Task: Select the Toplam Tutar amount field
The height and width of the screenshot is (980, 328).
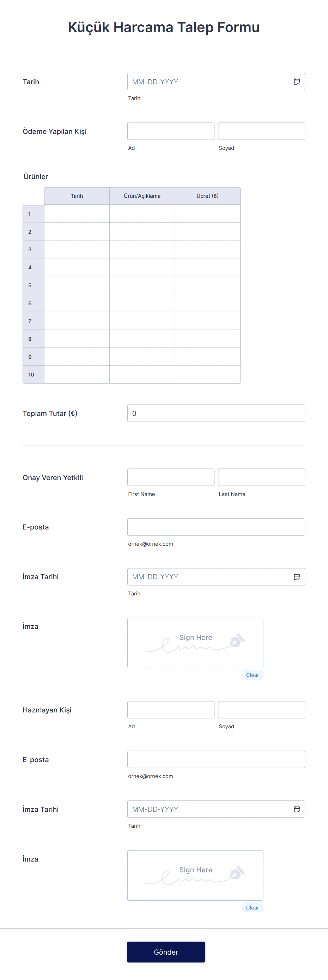Action: pyautogui.click(x=216, y=413)
